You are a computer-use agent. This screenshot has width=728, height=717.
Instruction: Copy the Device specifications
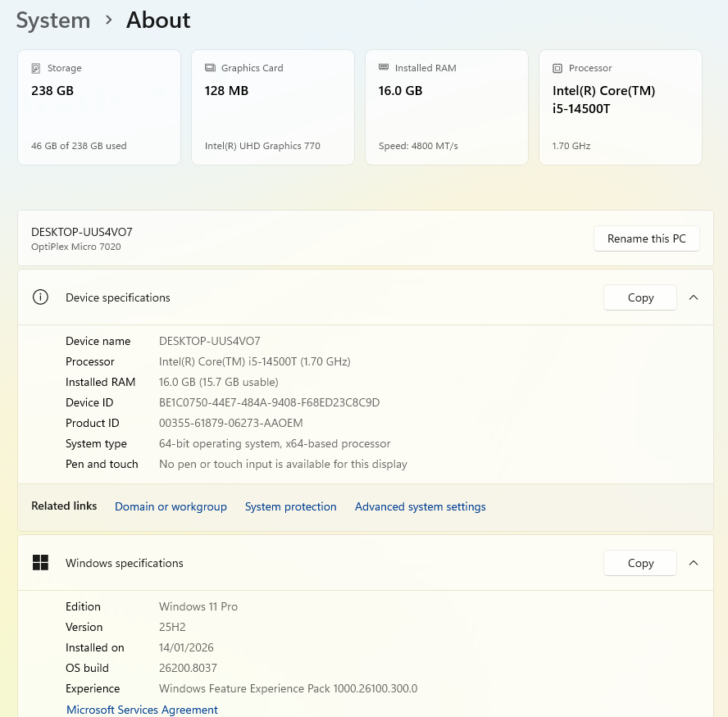(639, 297)
